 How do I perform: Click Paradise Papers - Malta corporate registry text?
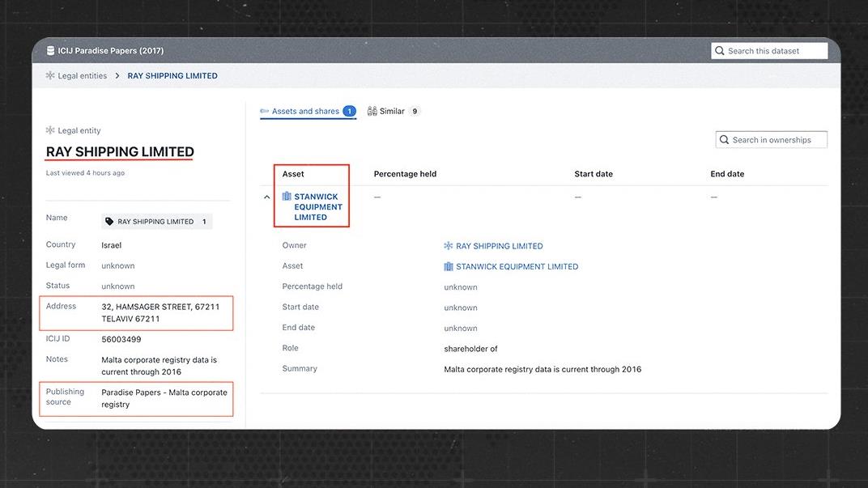[164, 398]
